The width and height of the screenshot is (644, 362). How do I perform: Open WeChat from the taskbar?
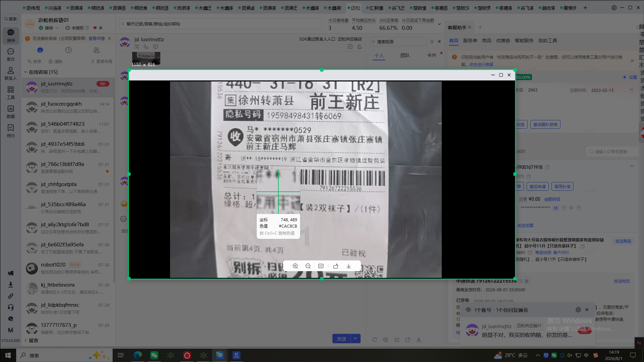tap(154, 355)
